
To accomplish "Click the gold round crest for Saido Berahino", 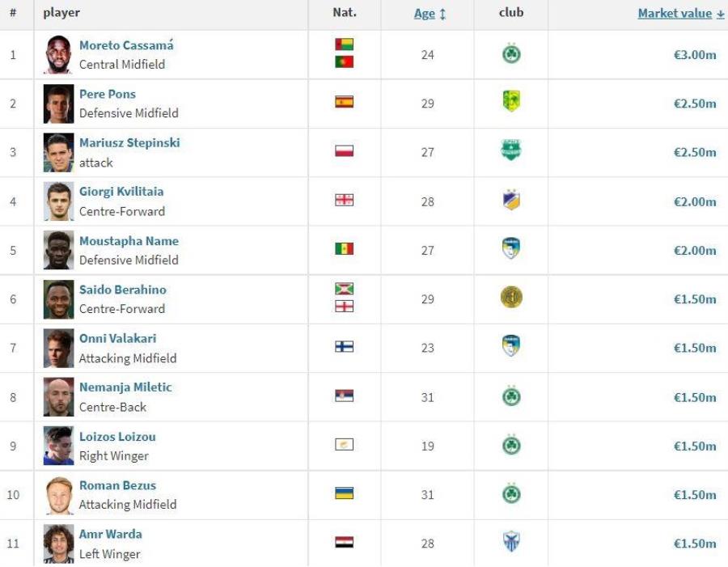I will (511, 297).
